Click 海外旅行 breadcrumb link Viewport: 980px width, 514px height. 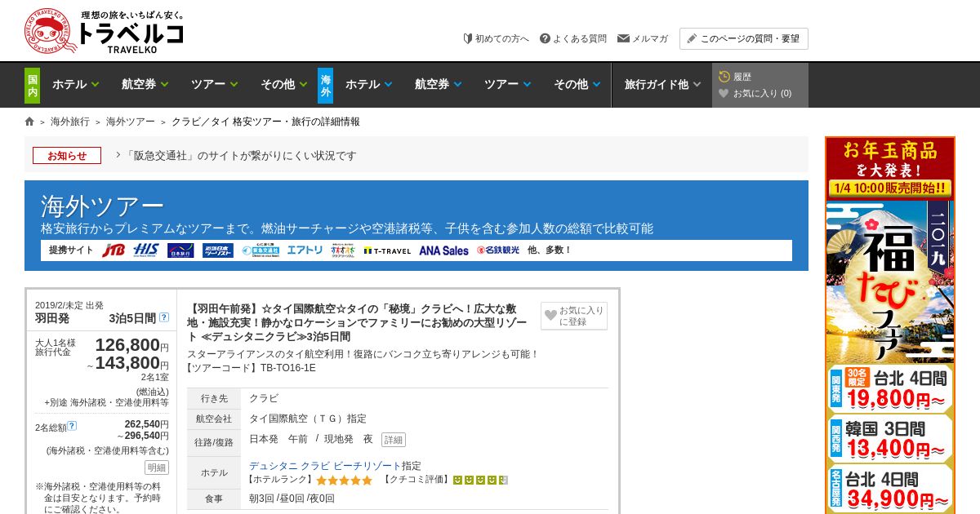tap(70, 122)
